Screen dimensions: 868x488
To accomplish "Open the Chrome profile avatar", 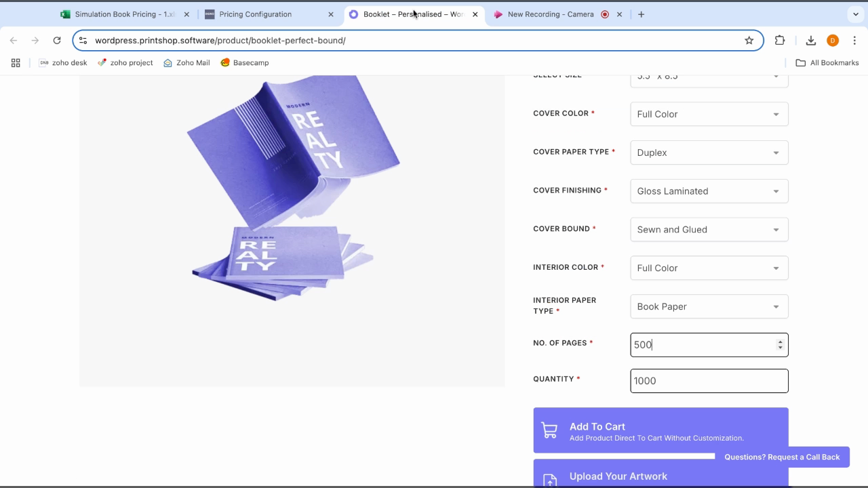I will tap(833, 41).
